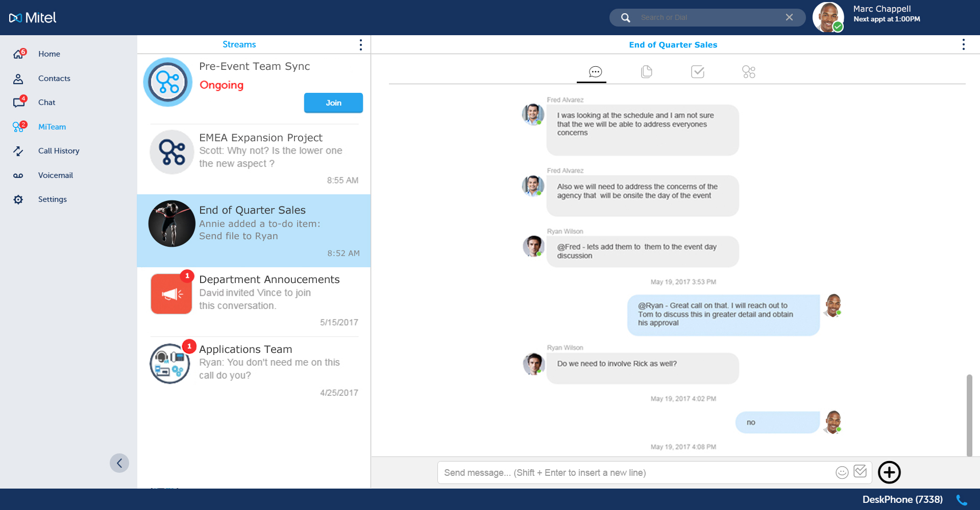The height and width of the screenshot is (510, 980).
Task: Switch to the files tab icon
Action: (646, 72)
